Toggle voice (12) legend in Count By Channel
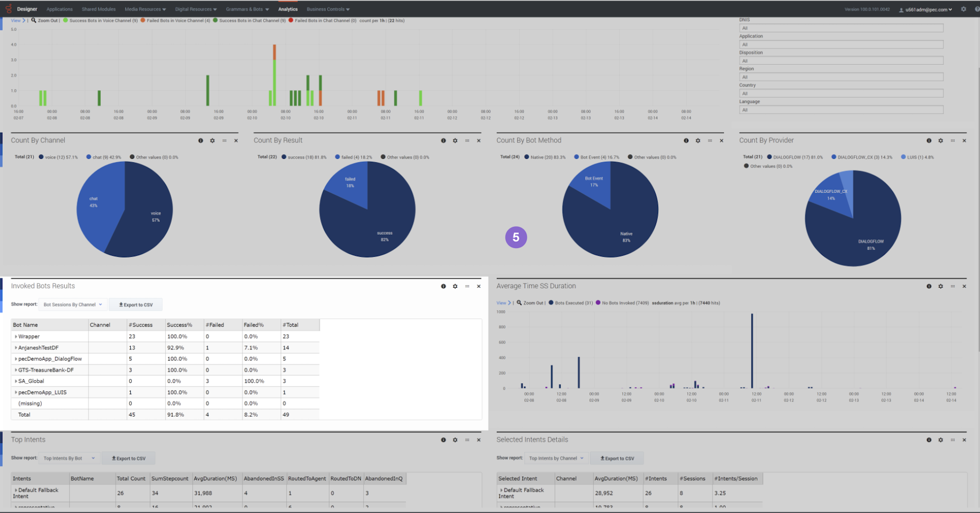Screen dimensions: 980x513 [58, 157]
